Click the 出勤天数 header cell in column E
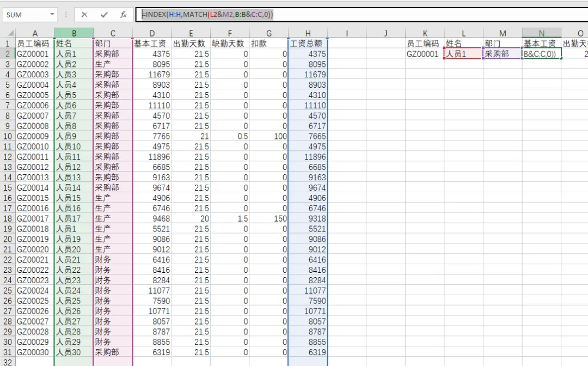The image size is (588, 366). (x=191, y=44)
